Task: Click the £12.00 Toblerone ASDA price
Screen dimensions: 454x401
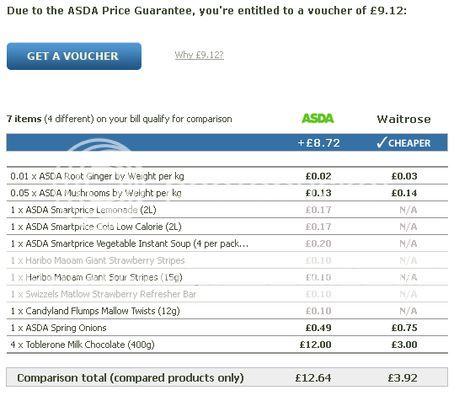Action: click(x=315, y=345)
